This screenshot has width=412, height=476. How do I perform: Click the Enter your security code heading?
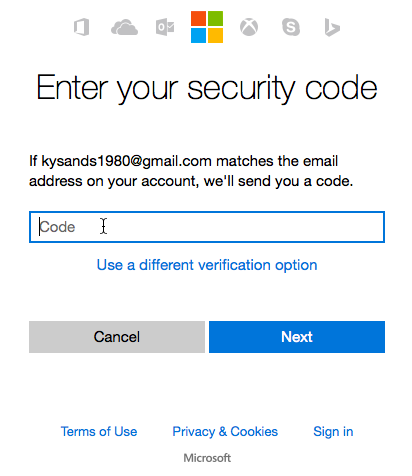[x=207, y=88]
